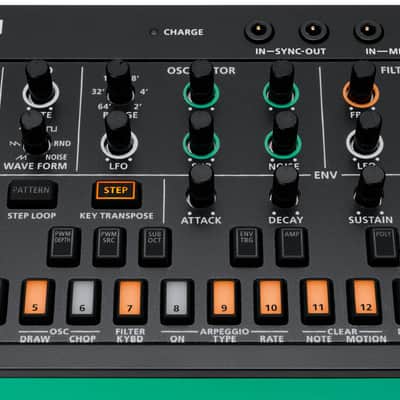Viewport: 400px width, 400px height.
Task: Click the ATTACK envelope knob
Action: tap(201, 187)
